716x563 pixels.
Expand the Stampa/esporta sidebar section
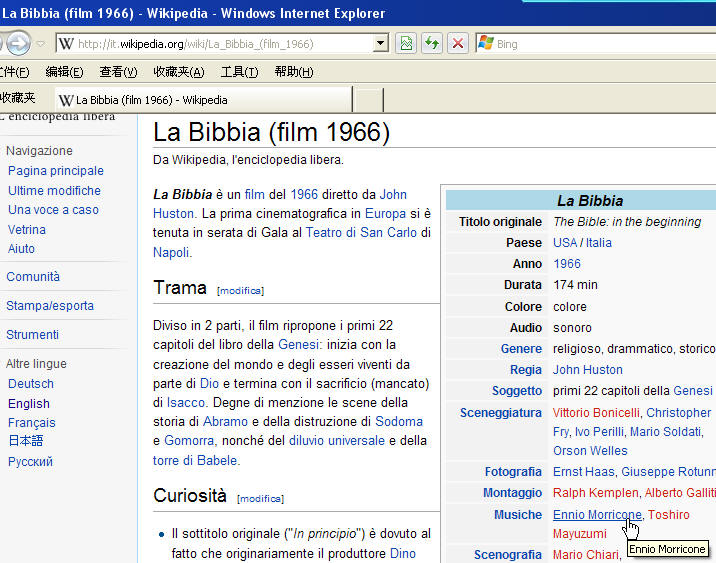(x=50, y=306)
